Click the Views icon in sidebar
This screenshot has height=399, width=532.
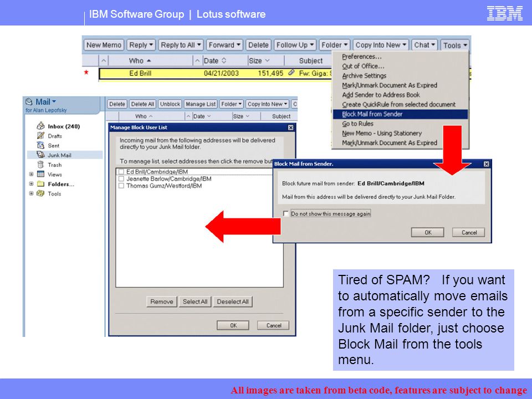click(40, 174)
